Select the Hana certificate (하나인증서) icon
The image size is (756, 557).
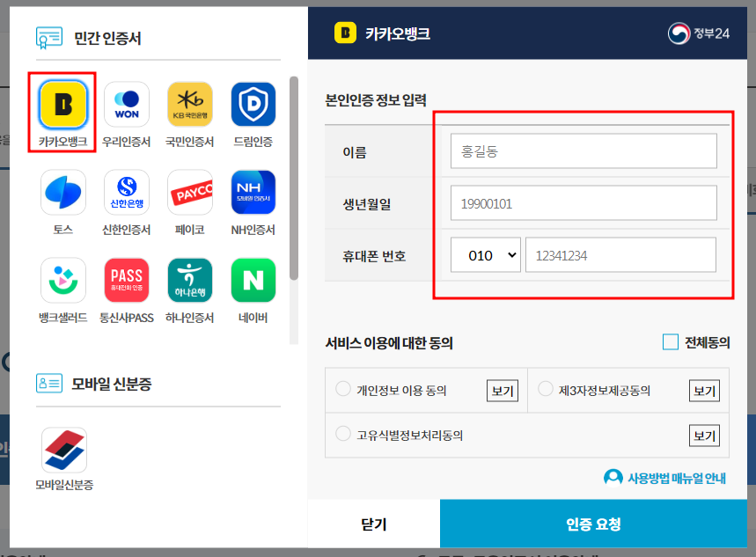(190, 280)
